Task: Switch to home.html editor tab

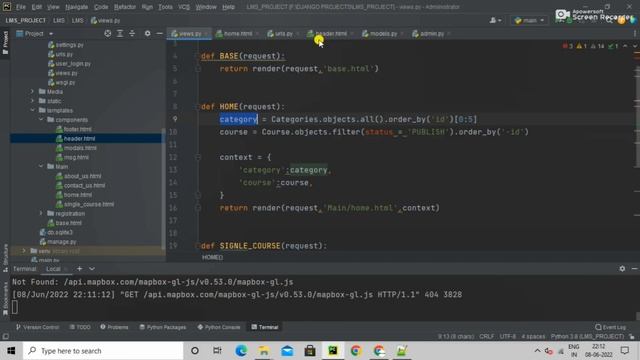Action: [238, 33]
